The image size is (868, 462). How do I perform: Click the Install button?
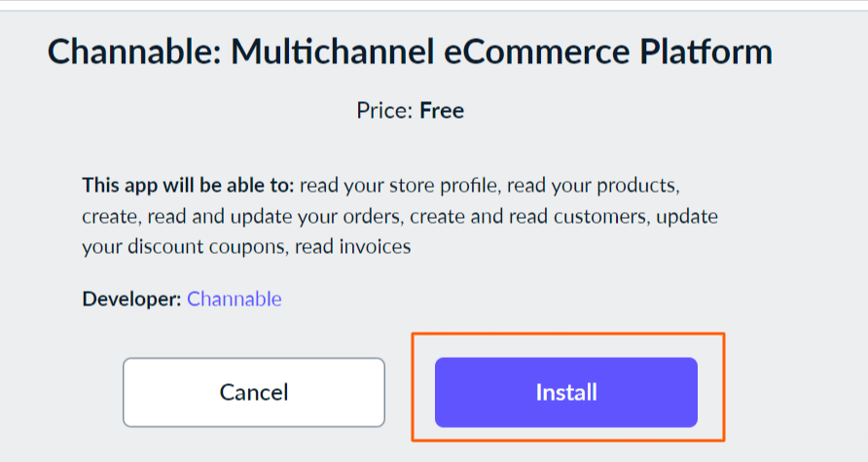click(565, 393)
